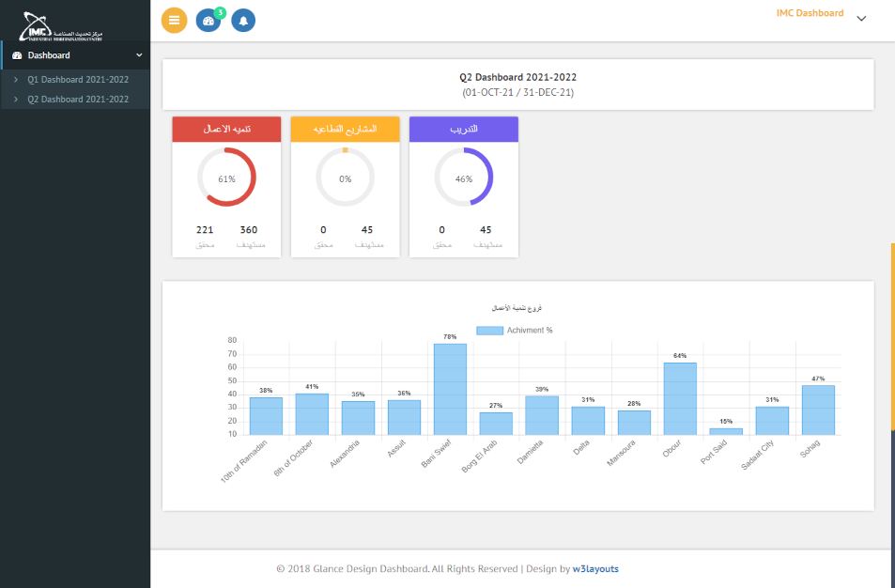Image resolution: width=895 pixels, height=588 pixels.
Task: Open the notifications bell icon
Action: [243, 20]
